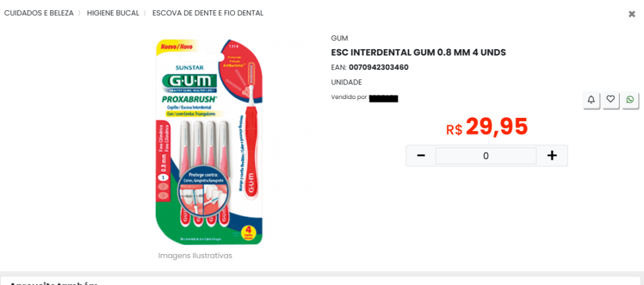644x285 pixels.
Task: Click the Imagens Ilustrativas caption
Action: click(x=195, y=256)
